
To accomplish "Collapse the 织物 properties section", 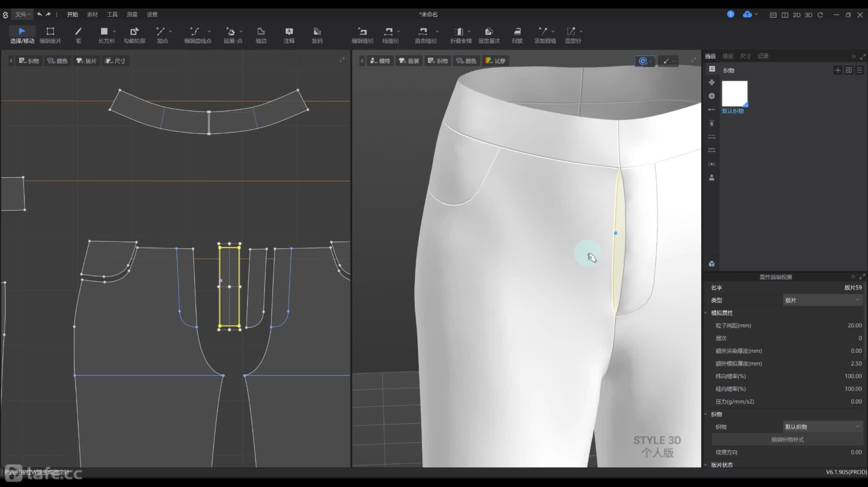I will pyautogui.click(x=706, y=414).
